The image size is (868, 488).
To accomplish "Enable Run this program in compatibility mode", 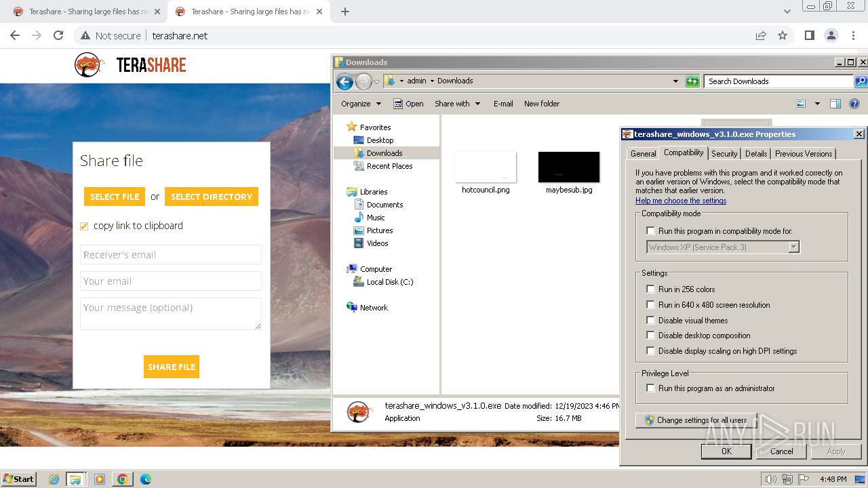I will pyautogui.click(x=650, y=231).
